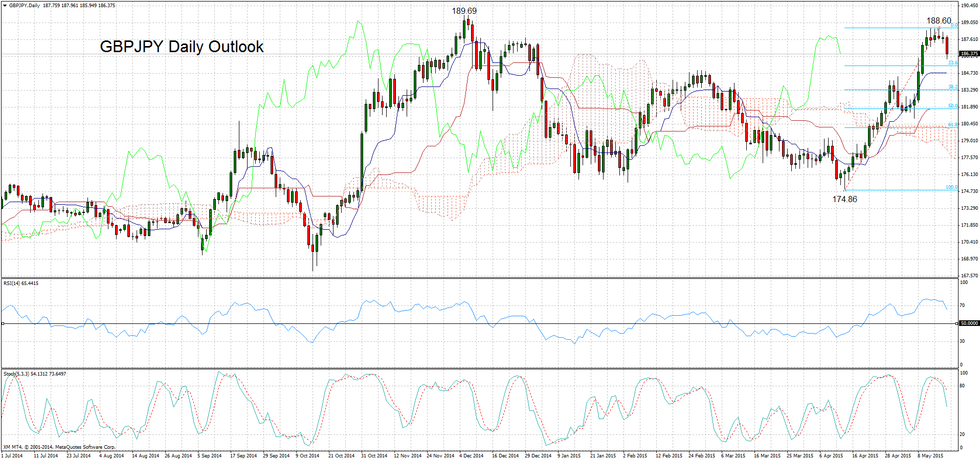Click the Fibonacci 23.6 level label
The image size is (980, 460).
point(953,63)
